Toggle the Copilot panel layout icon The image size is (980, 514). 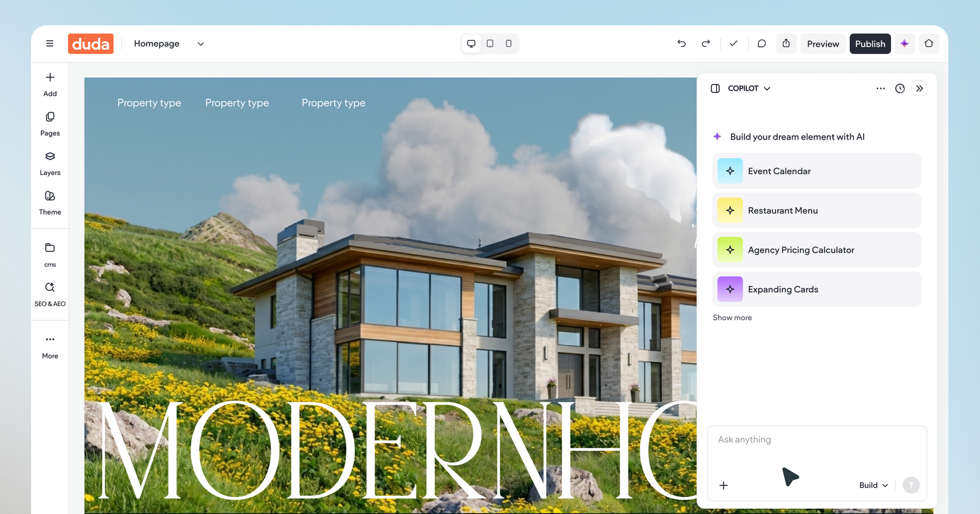pos(715,89)
